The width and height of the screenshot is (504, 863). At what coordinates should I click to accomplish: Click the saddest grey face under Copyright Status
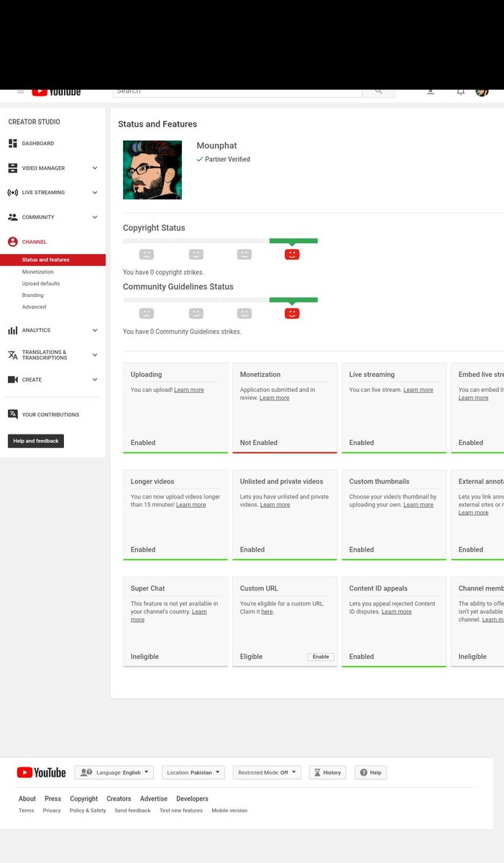[x=147, y=255]
